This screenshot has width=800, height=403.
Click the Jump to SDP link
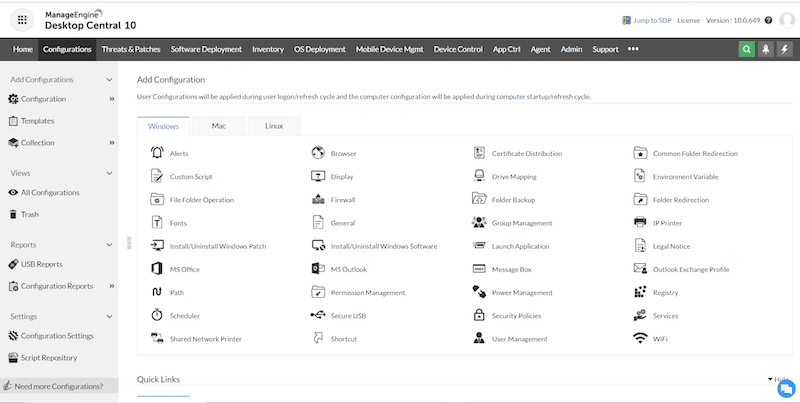[x=646, y=20]
